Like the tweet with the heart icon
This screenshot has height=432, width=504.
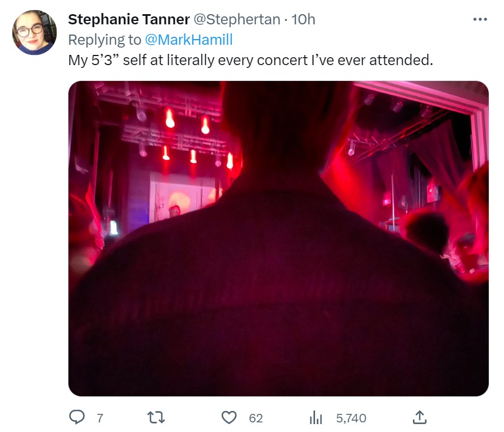pyautogui.click(x=229, y=418)
